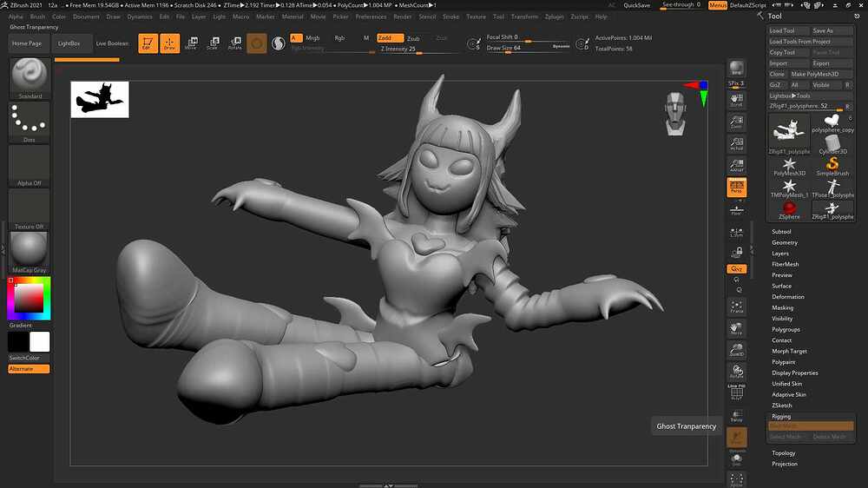Screen dimensions: 868x488
Task: Click the QuickSave button
Action: point(636,5)
